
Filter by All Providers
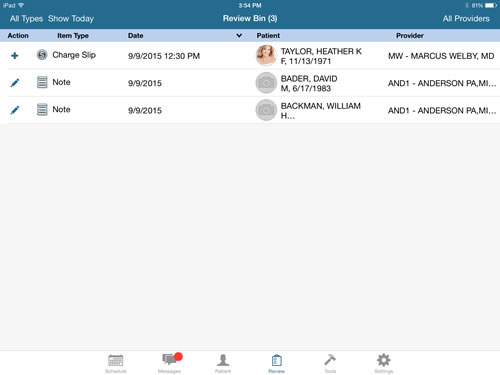point(466,19)
